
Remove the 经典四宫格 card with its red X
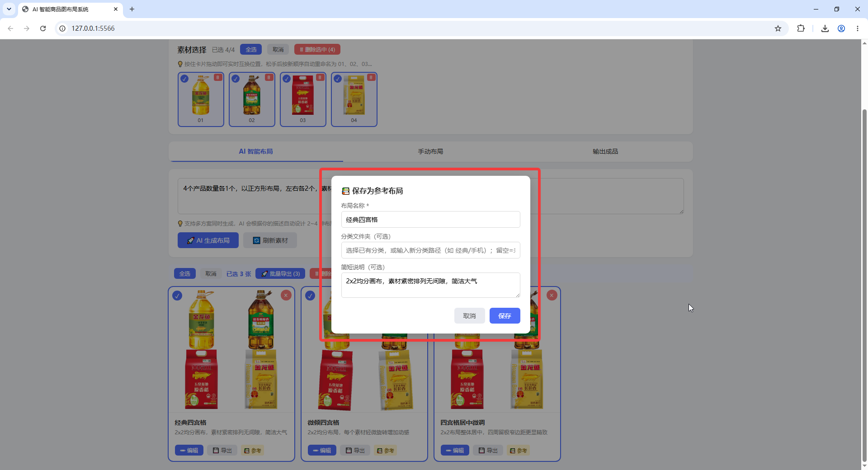tap(286, 296)
